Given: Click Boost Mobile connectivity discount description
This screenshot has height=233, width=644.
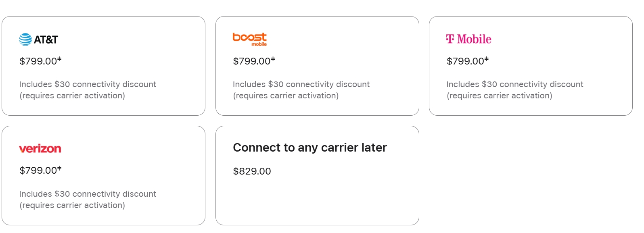Looking at the screenshot, I should [x=301, y=90].
